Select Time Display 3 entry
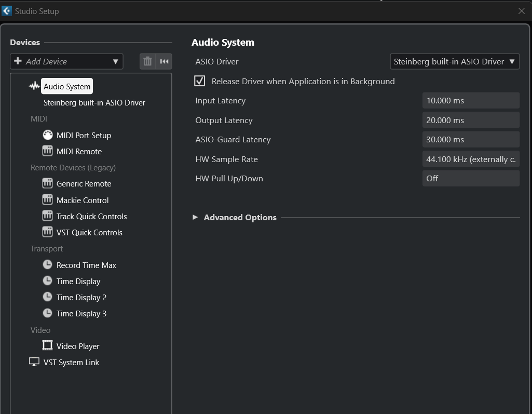This screenshot has width=532, height=414. (x=81, y=313)
